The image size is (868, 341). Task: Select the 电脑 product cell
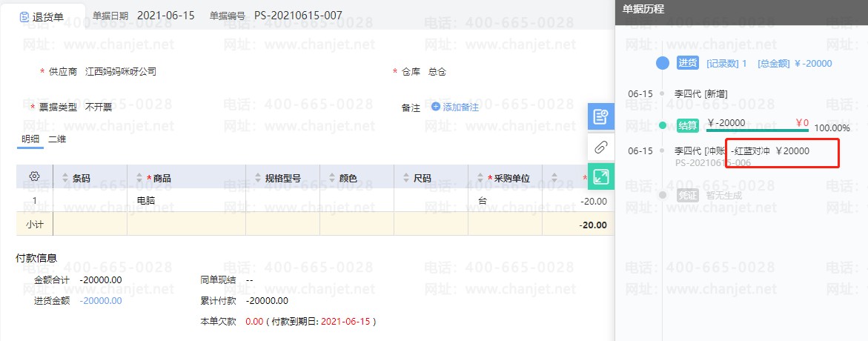187,200
